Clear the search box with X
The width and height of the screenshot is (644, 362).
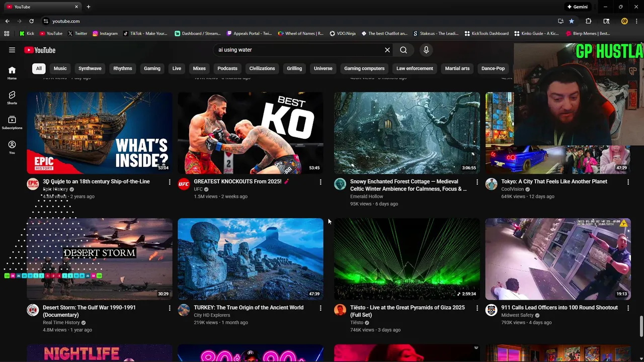387,50
